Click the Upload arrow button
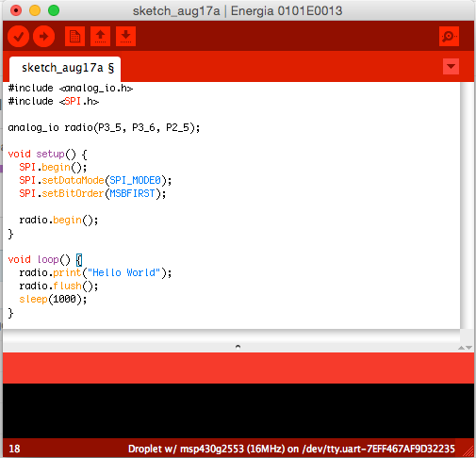 click(x=43, y=37)
